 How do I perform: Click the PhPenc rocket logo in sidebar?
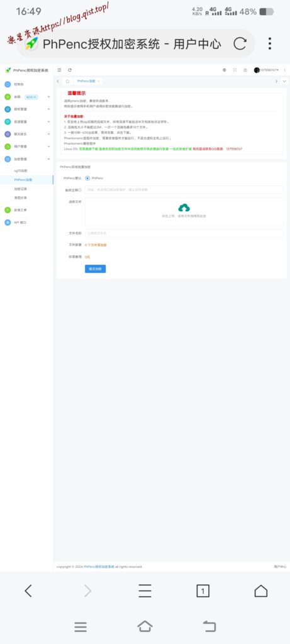pyautogui.click(x=8, y=70)
